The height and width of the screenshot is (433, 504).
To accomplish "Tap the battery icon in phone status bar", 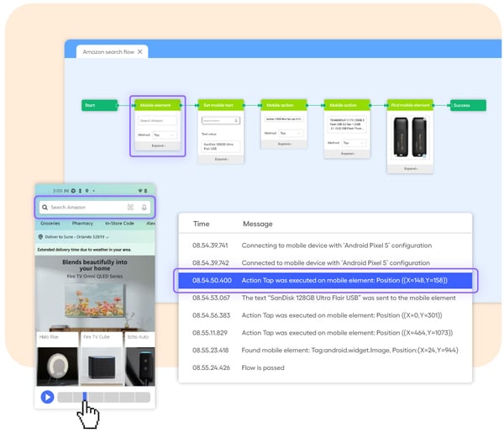I will coord(145,191).
